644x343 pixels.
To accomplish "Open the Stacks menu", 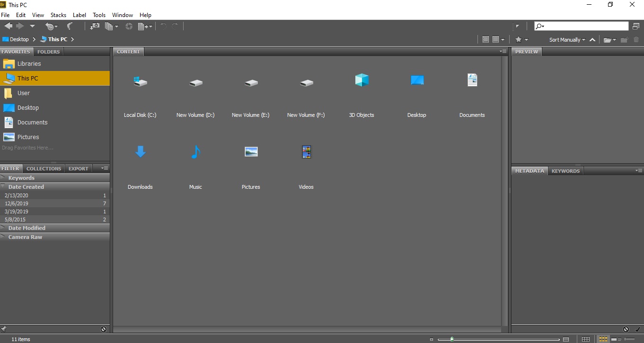I will click(58, 15).
